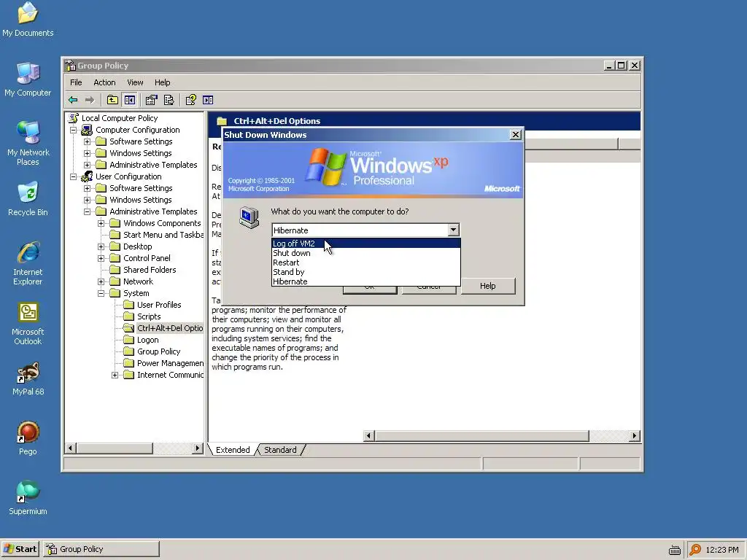This screenshot has width=747, height=560.
Task: Select the My Network Places desktop icon
Action: click(x=28, y=143)
